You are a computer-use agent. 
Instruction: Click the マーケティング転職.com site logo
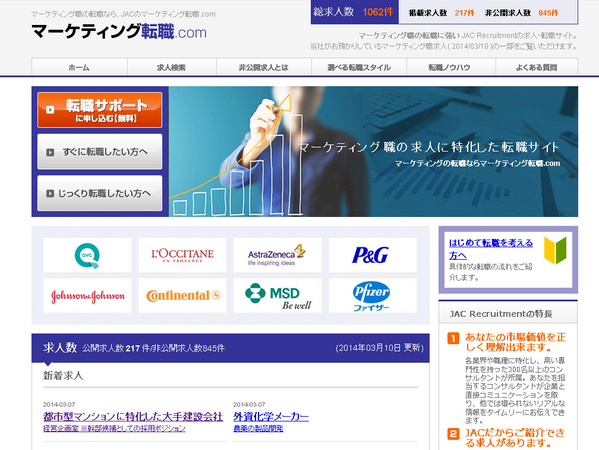click(x=119, y=32)
